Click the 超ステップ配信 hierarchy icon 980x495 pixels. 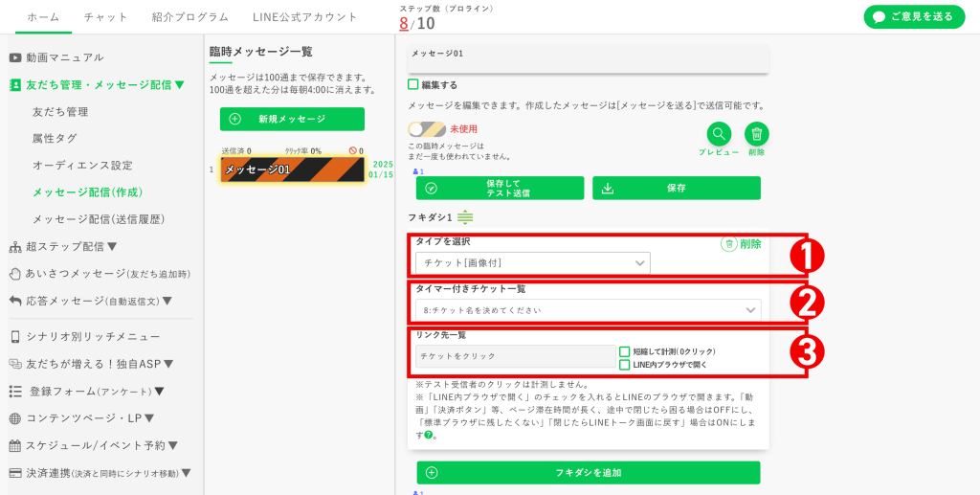point(15,247)
